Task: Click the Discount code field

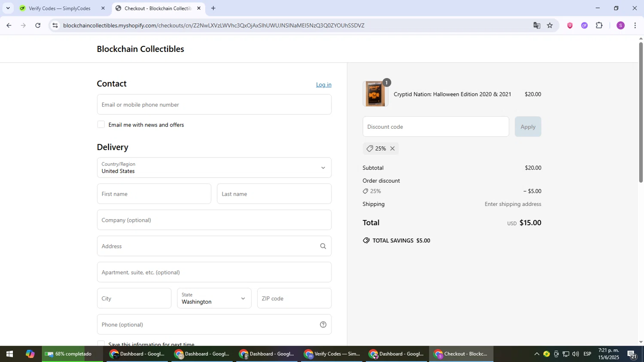Action: (x=436, y=127)
